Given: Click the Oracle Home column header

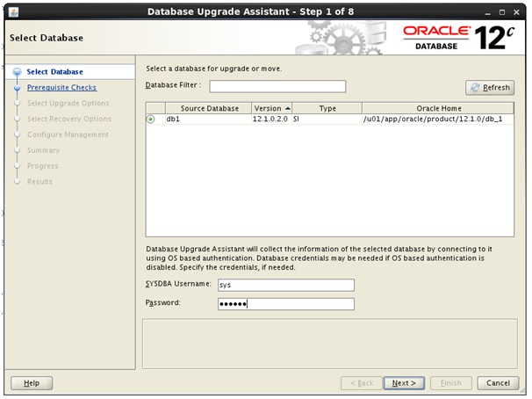Looking at the screenshot, I should pos(438,108).
